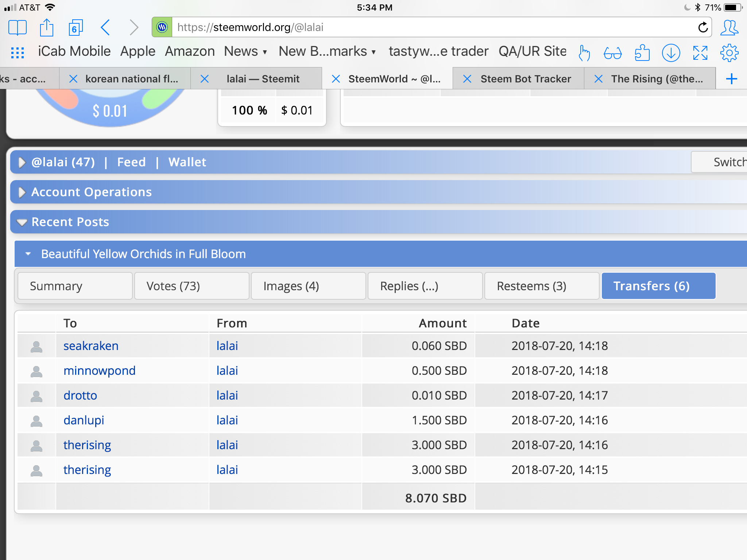Click the avatar icon beside danlupi
This screenshot has height=560, width=747.
pyautogui.click(x=36, y=421)
